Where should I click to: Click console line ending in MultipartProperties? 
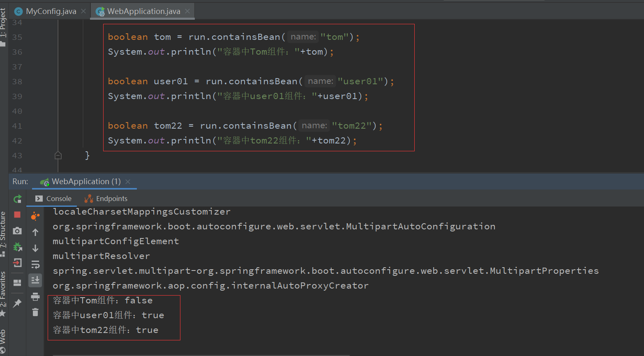pos(325,271)
